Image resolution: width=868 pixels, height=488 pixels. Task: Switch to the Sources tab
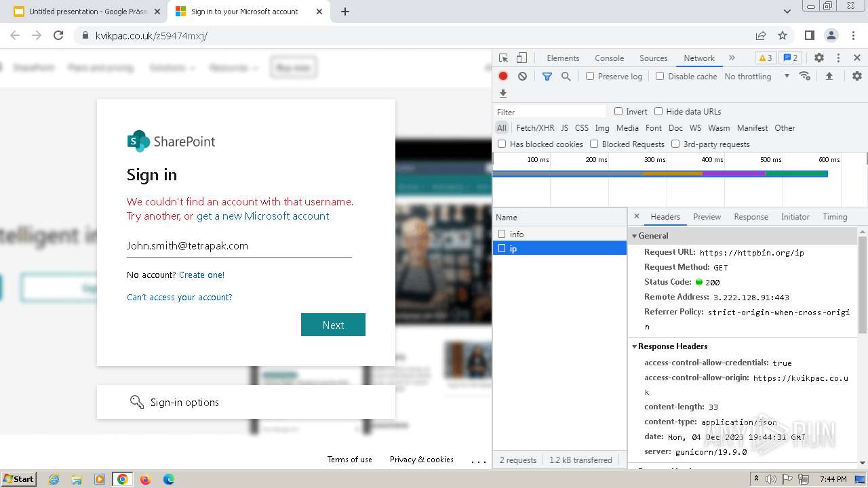pos(654,58)
